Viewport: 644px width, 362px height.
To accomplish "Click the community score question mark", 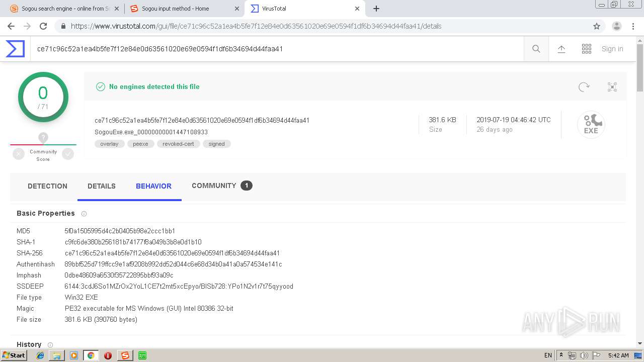I will tap(43, 137).
